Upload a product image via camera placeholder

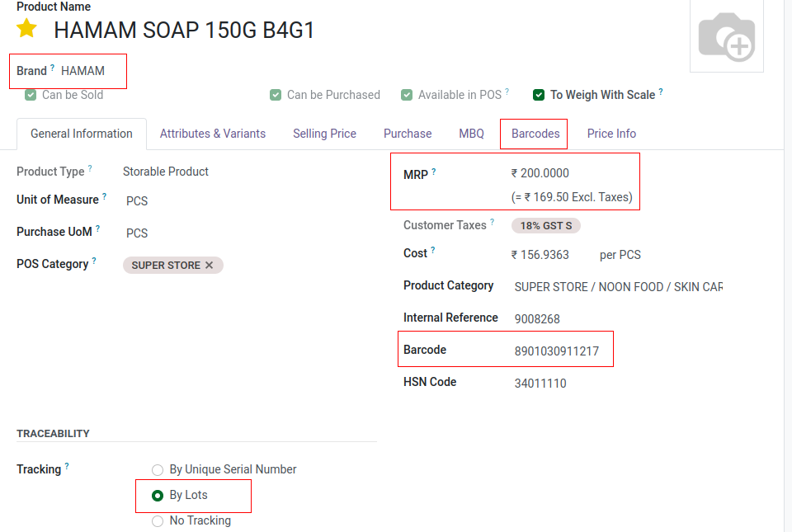[x=726, y=36]
